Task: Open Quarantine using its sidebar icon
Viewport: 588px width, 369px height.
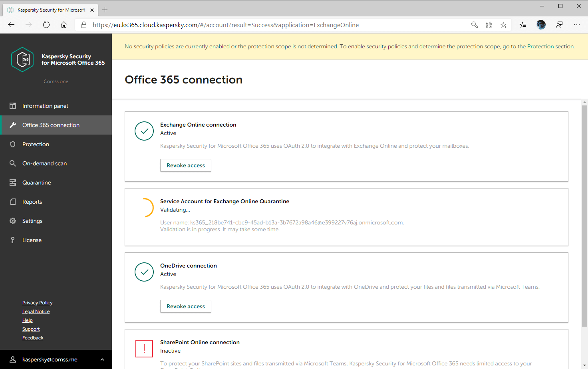Action: [x=12, y=183]
